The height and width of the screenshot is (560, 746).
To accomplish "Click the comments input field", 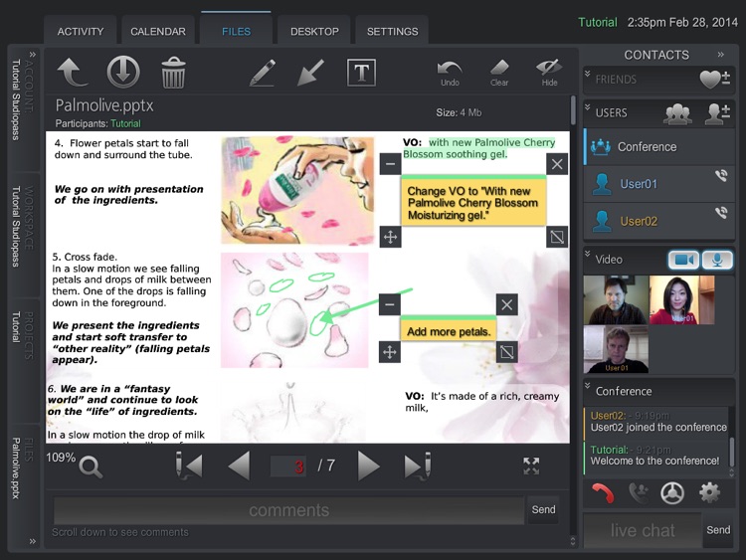I will (x=288, y=510).
